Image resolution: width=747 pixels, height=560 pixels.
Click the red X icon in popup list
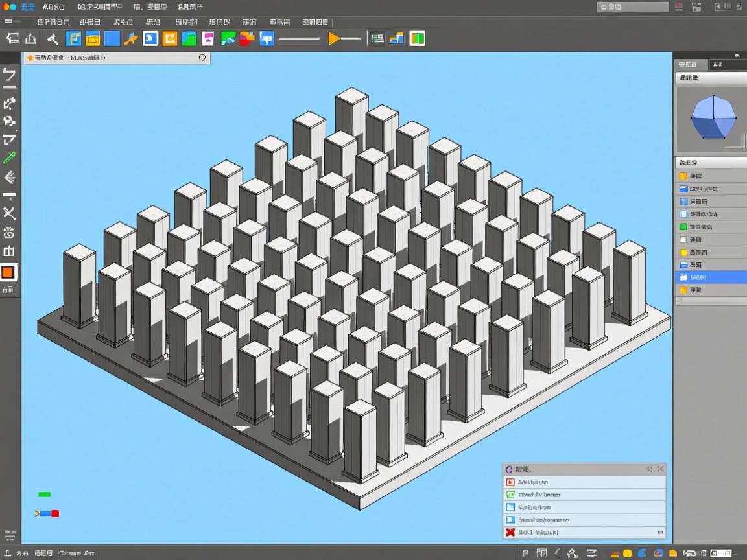510,532
